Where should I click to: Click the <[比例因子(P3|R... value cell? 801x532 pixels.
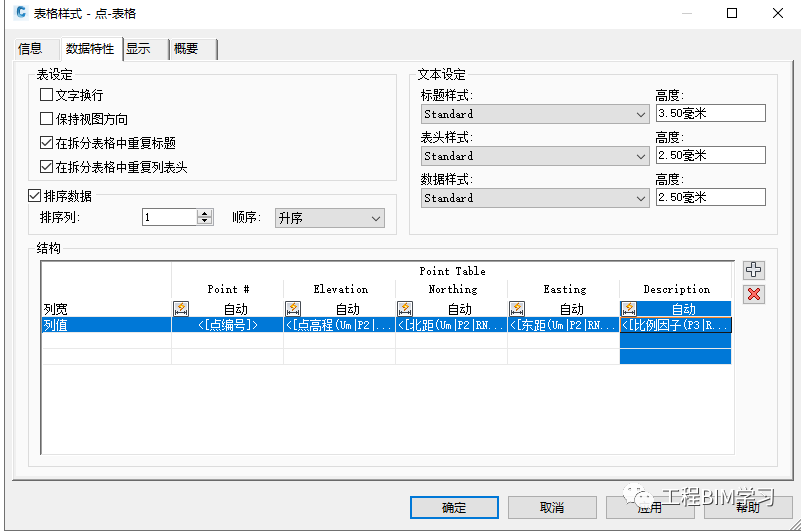click(x=676, y=325)
